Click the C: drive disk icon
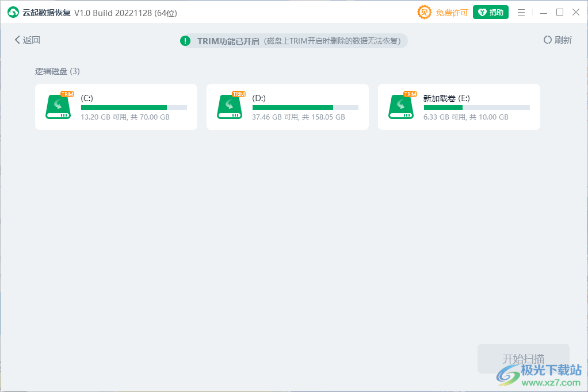588x392 pixels. [x=58, y=107]
